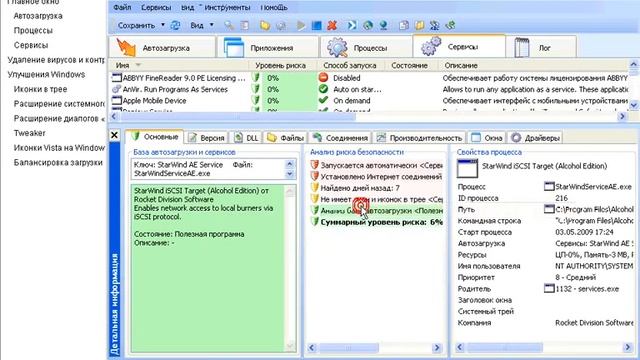Click the blue square stop-service icon
640x360 pixels.
[316, 25]
